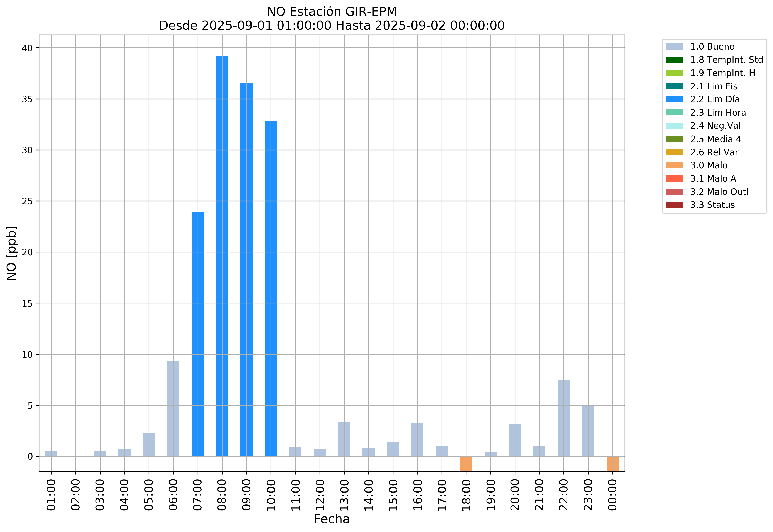Click the 13:00 x-axis tick label
This screenshot has height=532, width=773.
click(344, 495)
